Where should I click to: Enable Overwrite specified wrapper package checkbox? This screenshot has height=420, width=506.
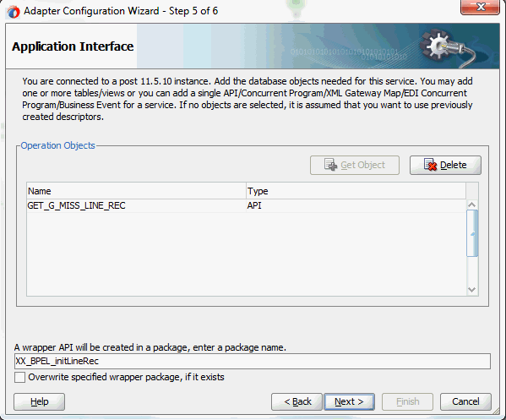[19, 377]
